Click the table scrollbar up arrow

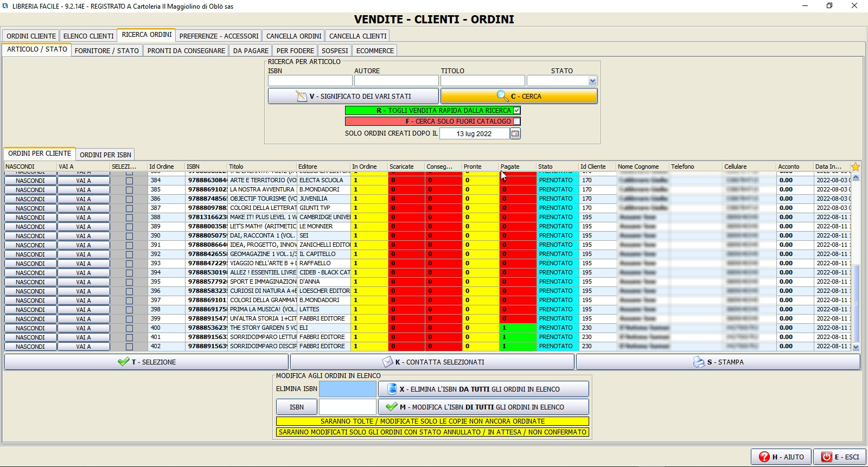pos(856,177)
